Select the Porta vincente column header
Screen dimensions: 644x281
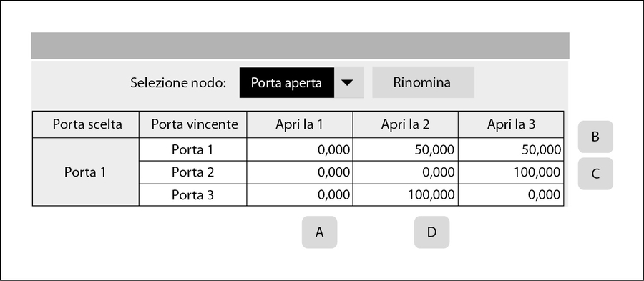[193, 124]
